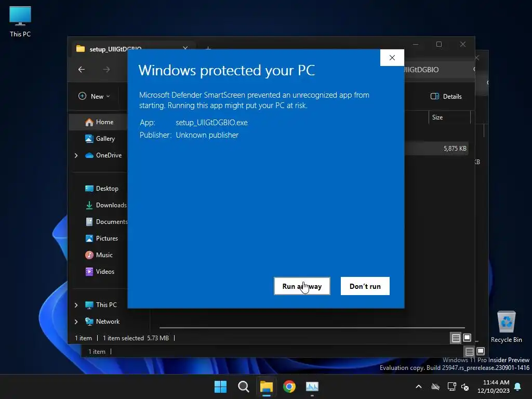Close the SmartScreen warning dialog
This screenshot has height=399, width=532.
coord(392,58)
